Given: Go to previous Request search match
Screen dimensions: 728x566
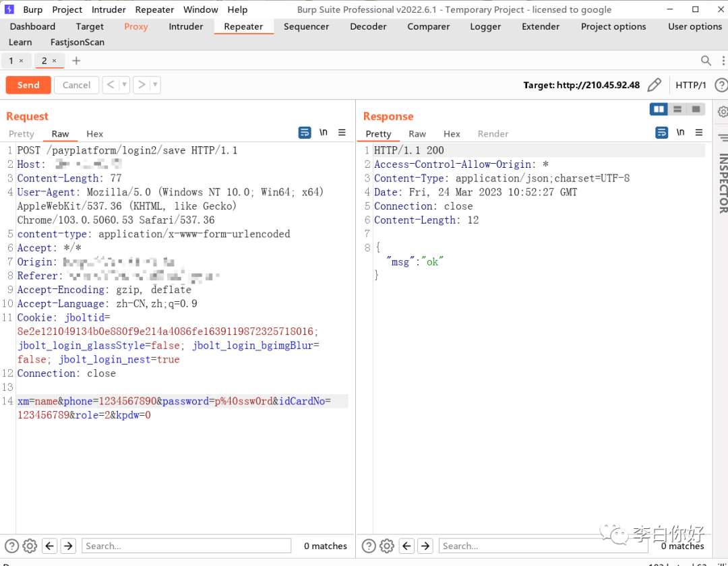Looking at the screenshot, I should [50, 546].
